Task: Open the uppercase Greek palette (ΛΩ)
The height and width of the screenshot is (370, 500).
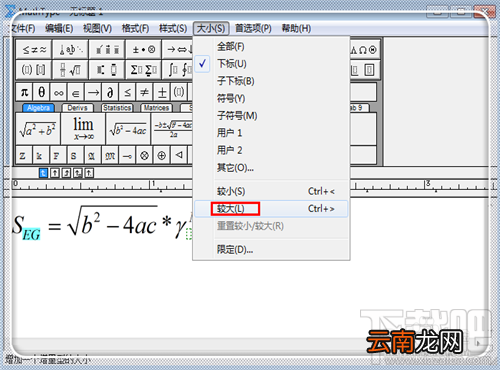Action: 364,50
